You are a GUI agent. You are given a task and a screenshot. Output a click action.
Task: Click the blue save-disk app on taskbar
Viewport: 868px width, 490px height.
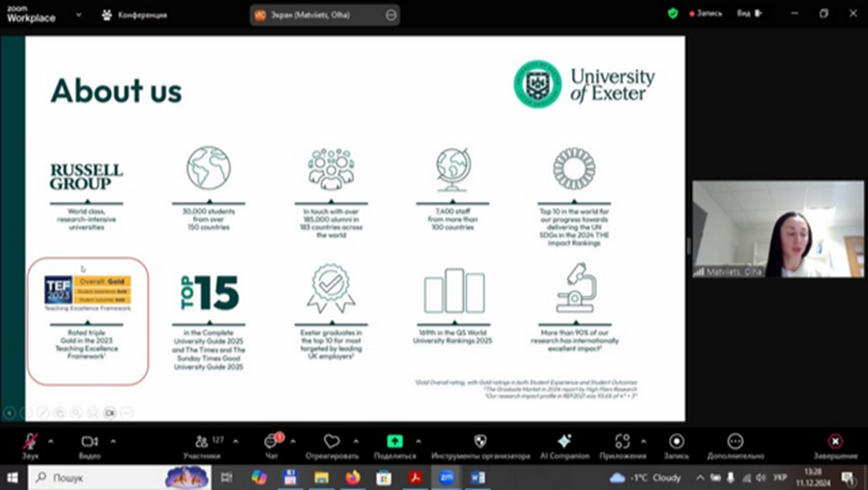[x=290, y=478]
